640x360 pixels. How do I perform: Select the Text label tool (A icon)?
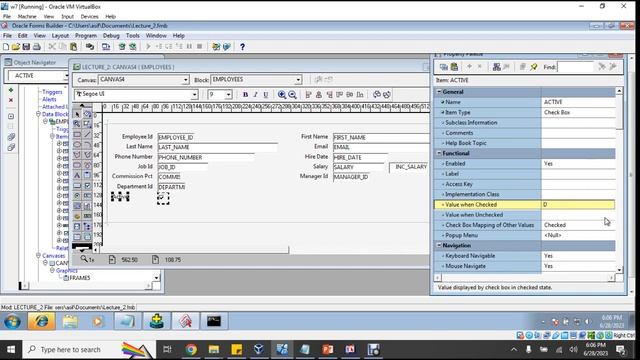(77, 175)
